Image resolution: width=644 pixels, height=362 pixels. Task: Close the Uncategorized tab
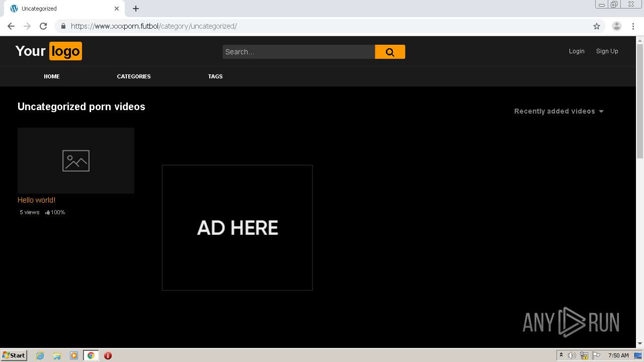click(117, 9)
